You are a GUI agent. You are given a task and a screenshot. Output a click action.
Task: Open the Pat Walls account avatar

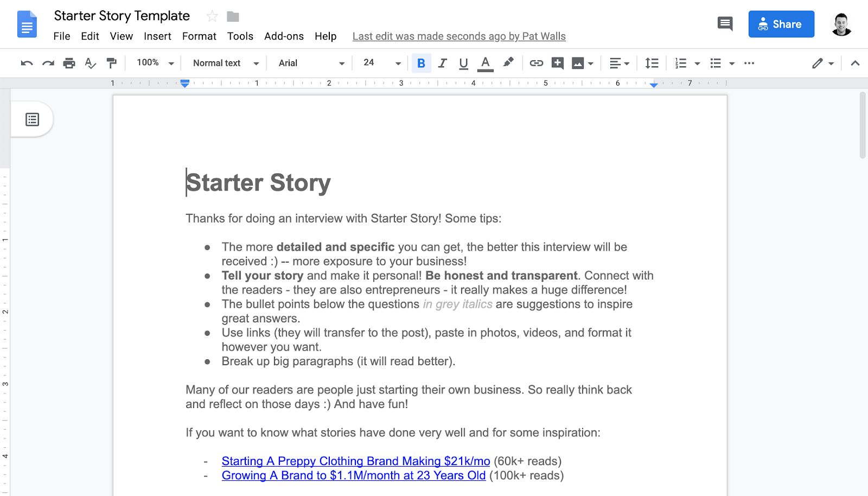coord(841,24)
